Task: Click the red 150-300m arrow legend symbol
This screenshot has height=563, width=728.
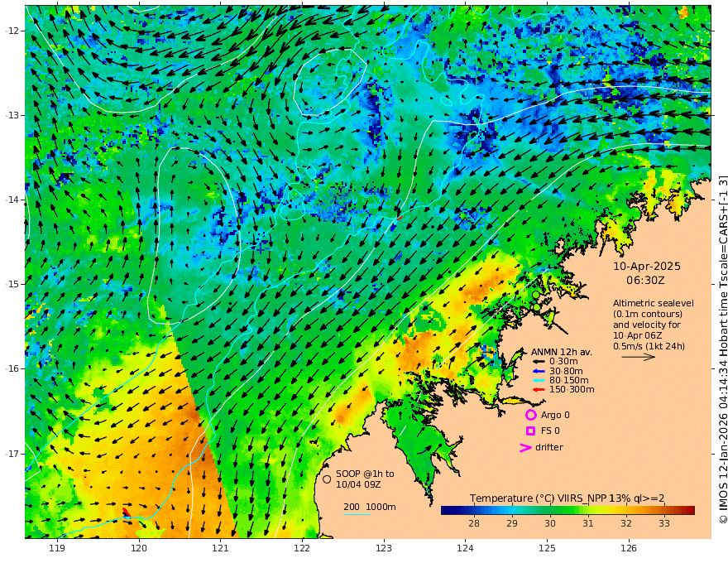Action: tap(539, 390)
